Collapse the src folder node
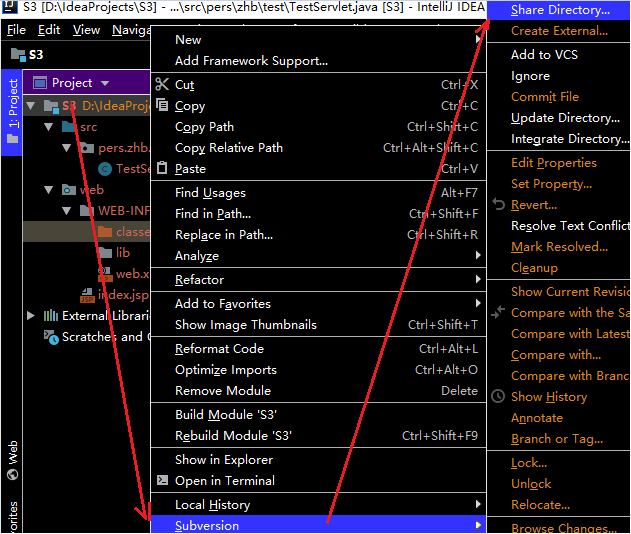The height and width of the screenshot is (534, 631). pos(49,127)
